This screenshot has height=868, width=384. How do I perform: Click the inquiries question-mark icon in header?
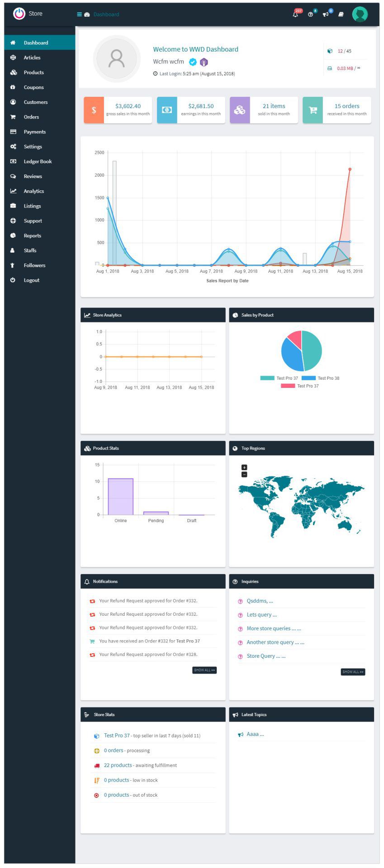click(x=310, y=14)
